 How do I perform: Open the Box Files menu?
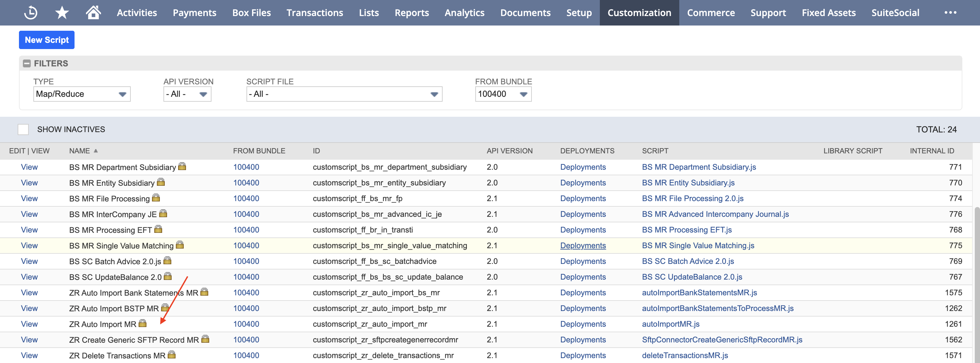[x=251, y=12]
